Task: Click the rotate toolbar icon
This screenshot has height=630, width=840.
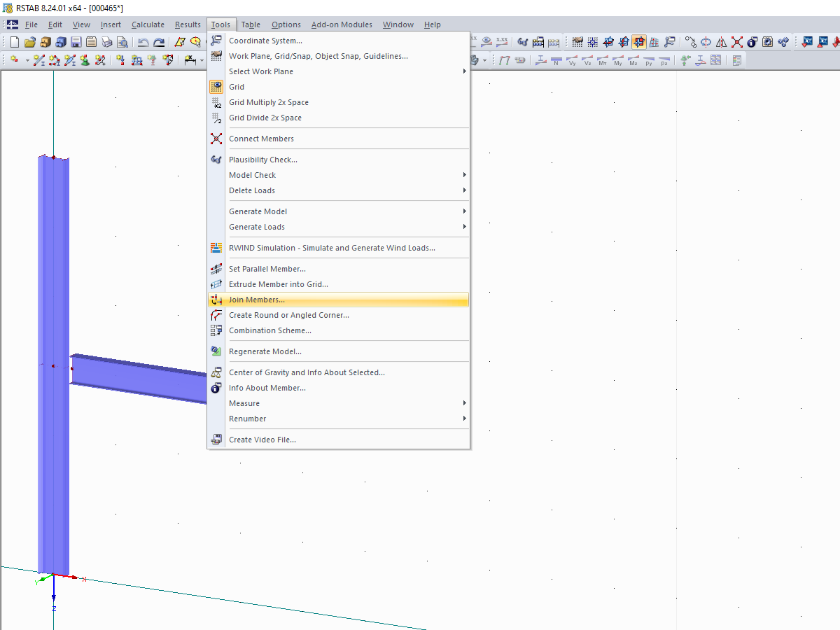Action: (x=706, y=42)
